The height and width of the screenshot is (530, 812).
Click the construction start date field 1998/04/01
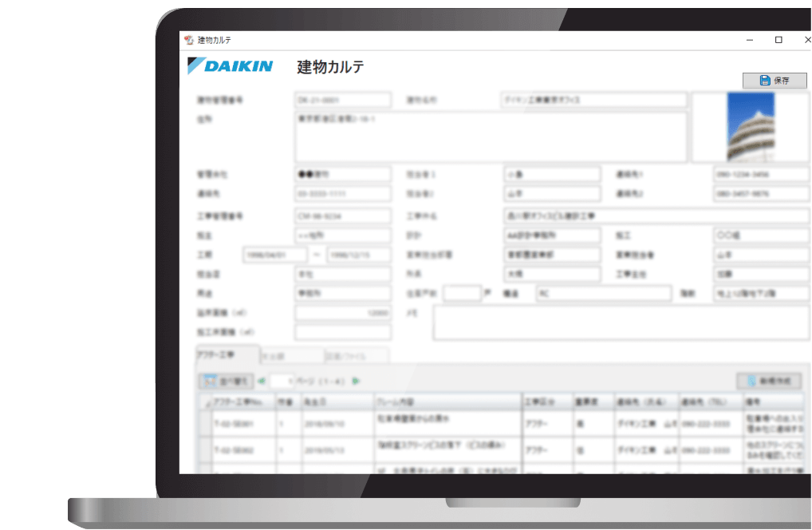(x=274, y=255)
